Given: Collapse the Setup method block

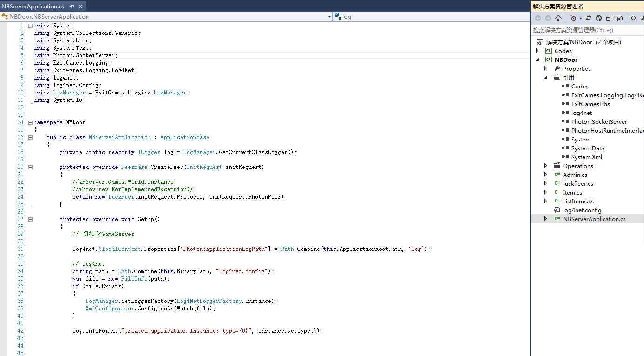Looking at the screenshot, I should coord(30,219).
